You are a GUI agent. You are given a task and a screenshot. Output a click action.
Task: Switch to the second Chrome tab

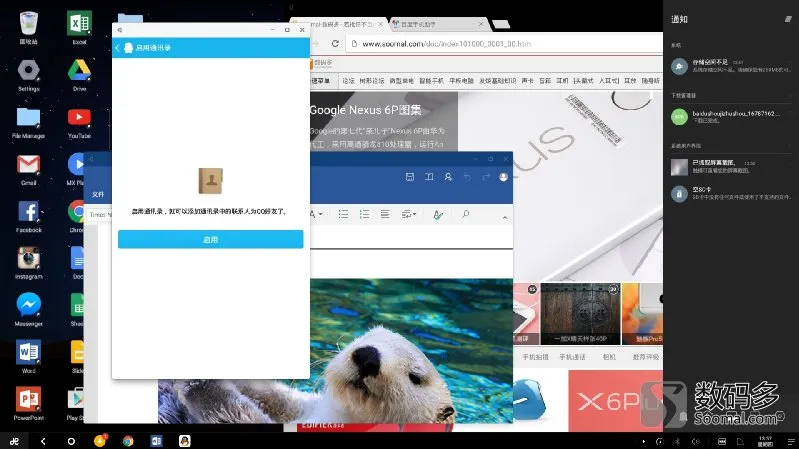pos(437,24)
